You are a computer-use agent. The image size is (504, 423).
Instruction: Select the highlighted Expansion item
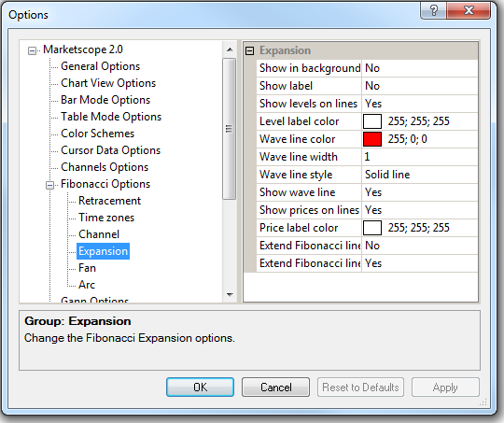(104, 251)
